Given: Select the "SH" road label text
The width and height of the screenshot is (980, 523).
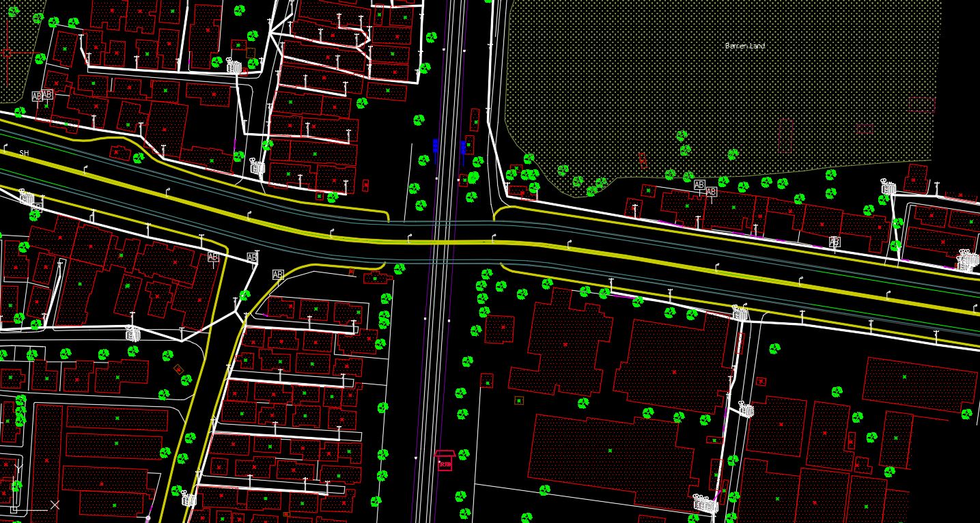Looking at the screenshot, I should (x=25, y=154).
